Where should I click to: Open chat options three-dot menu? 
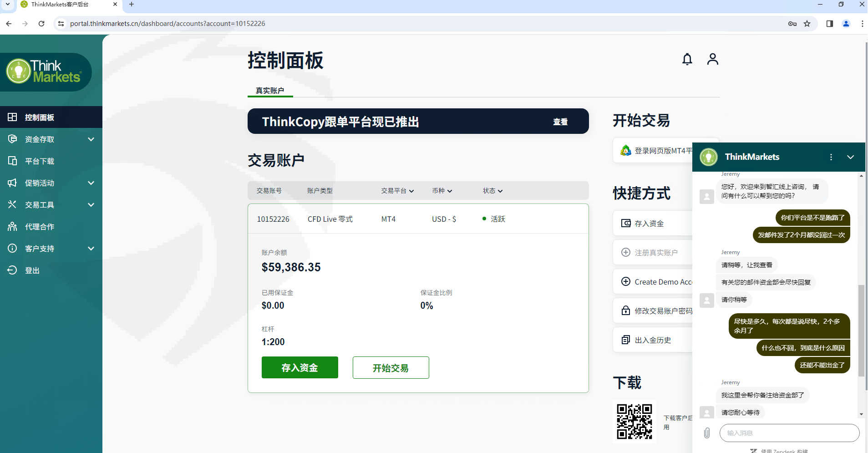pyautogui.click(x=831, y=157)
